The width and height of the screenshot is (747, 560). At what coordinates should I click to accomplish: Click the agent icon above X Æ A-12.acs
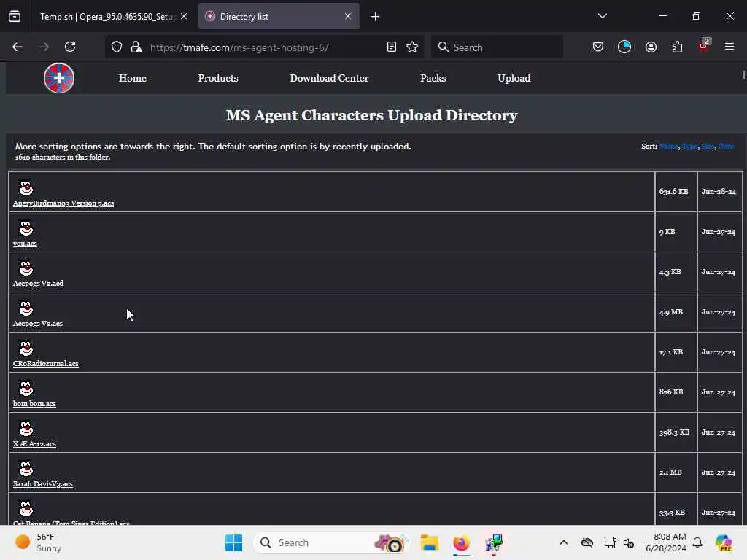(26, 427)
